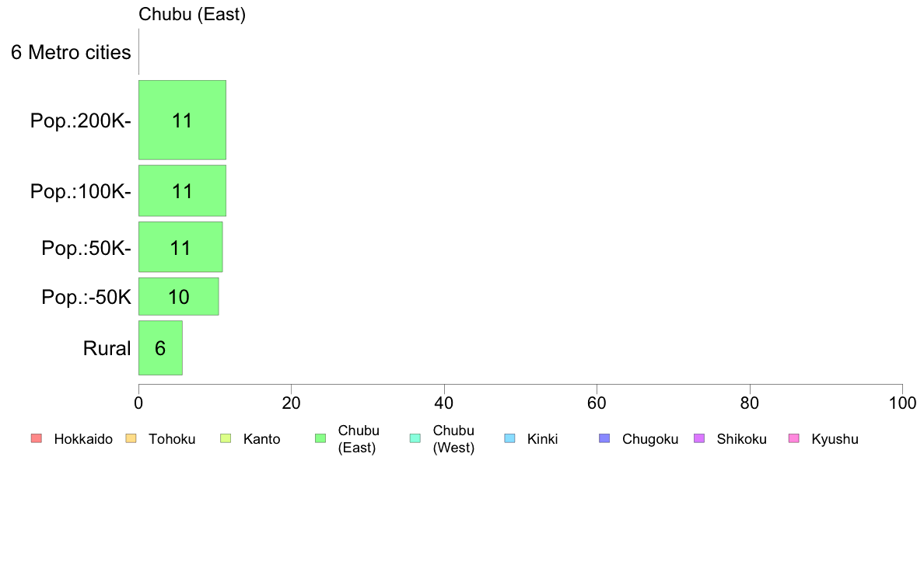Select the Pop.:100K- bar showing 11
924x572 pixels.
182,191
